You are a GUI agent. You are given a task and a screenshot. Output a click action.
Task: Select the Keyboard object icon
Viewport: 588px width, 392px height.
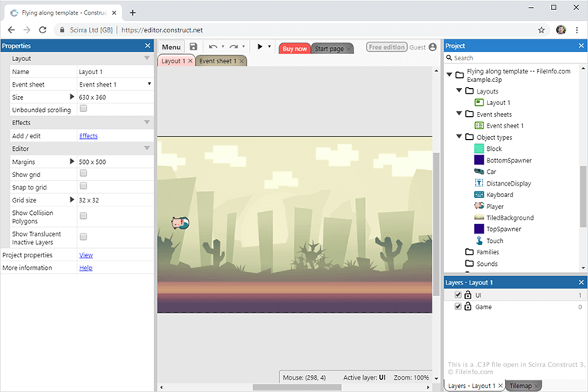[479, 195]
